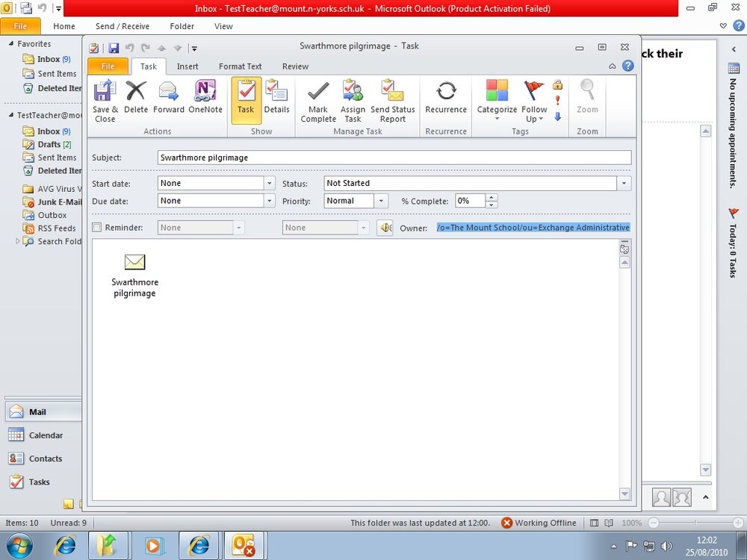Expand the To-Do Bar arrow
747x560 pixels.
click(x=734, y=49)
